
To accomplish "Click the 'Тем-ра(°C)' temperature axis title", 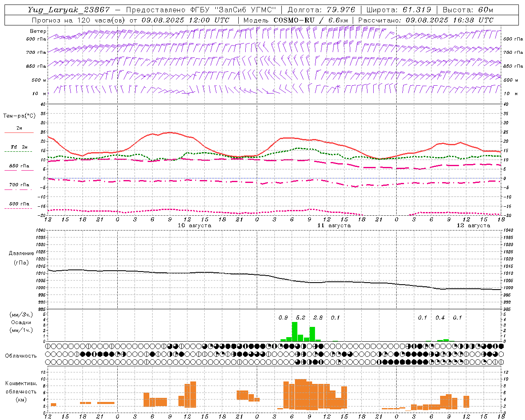I will [x=19, y=116].
